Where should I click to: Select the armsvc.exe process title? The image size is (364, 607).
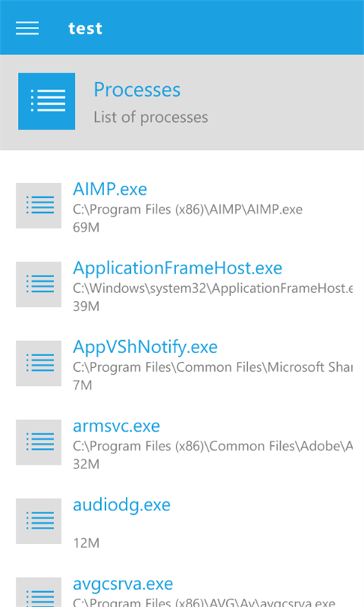click(x=116, y=426)
